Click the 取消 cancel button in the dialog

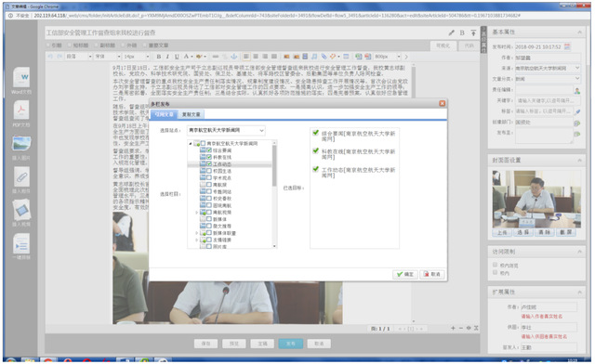point(431,274)
